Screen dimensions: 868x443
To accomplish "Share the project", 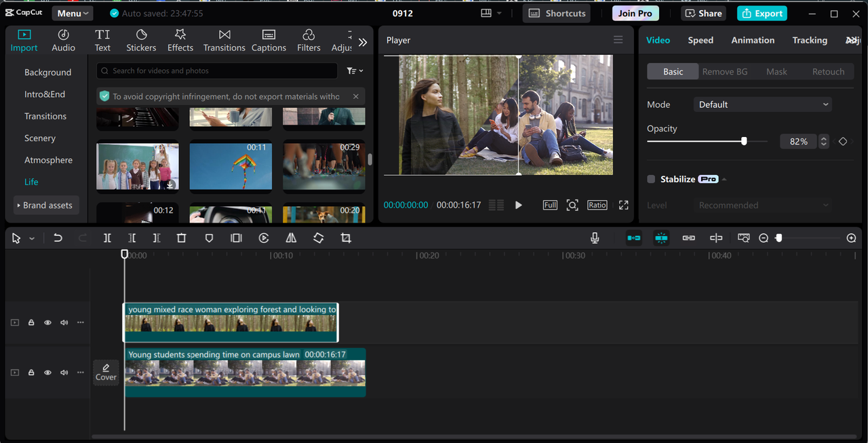I will 703,14.
